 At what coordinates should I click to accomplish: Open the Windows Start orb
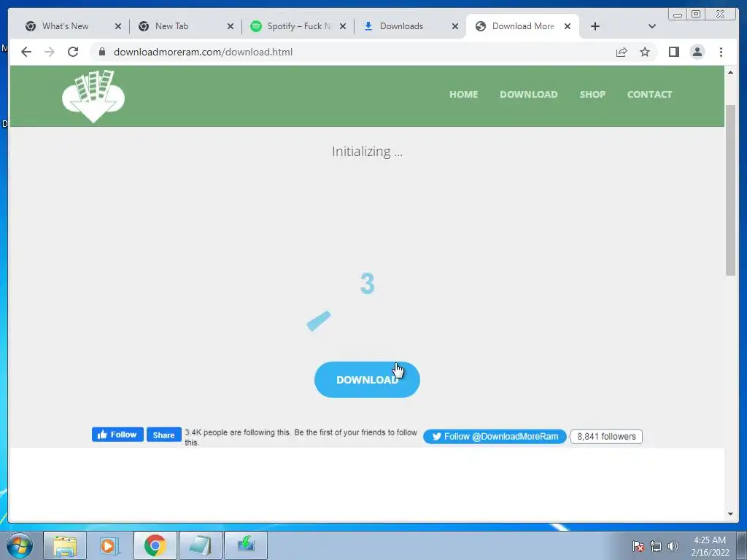[20, 545]
